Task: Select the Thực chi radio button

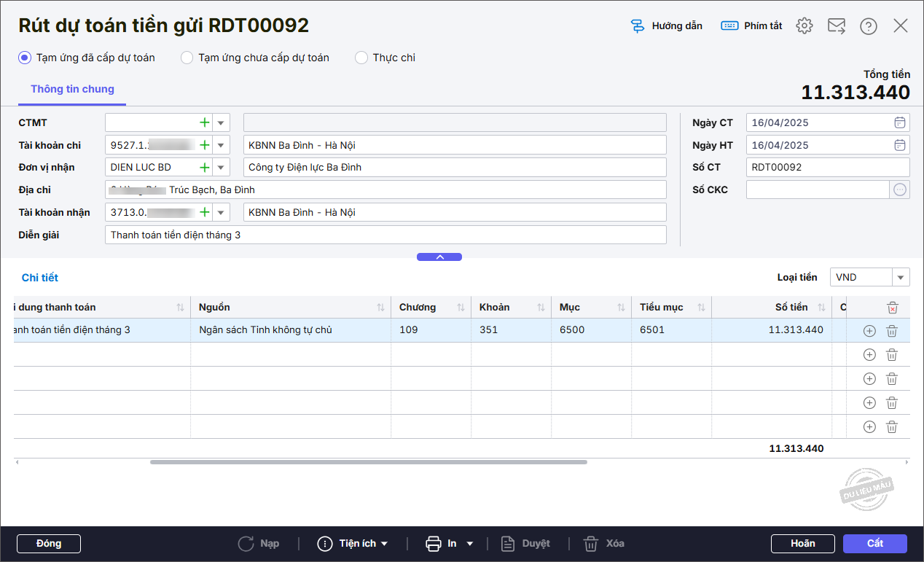Action: [361, 58]
